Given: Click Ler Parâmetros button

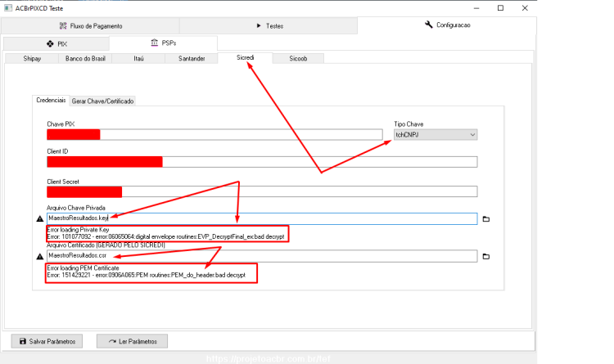Looking at the screenshot, I should pos(132,341).
